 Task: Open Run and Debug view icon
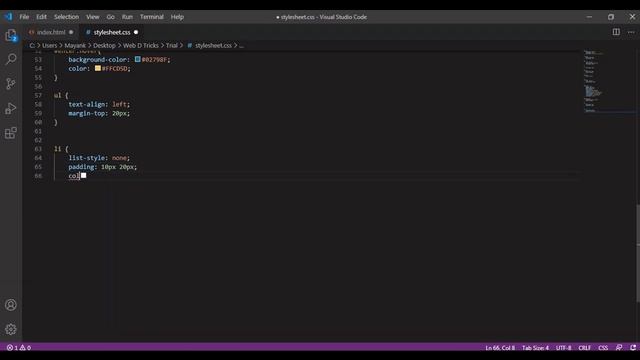pos(11,108)
